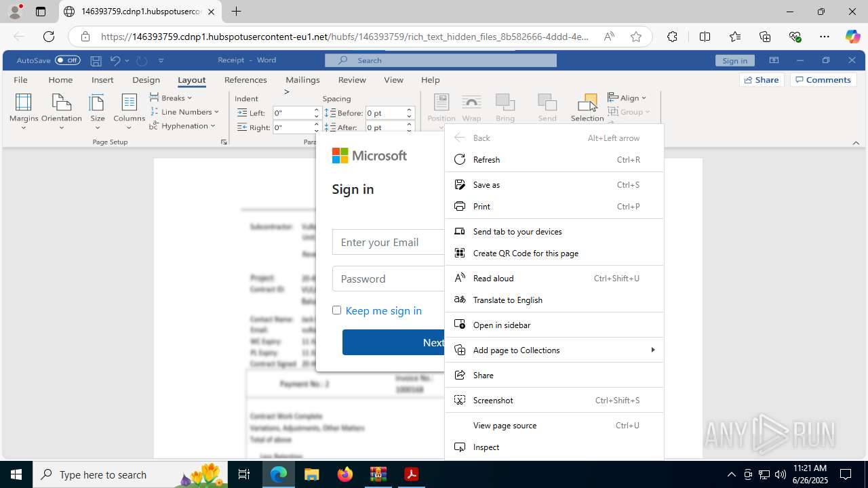Click the Word Sign in button
The image size is (868, 488).
(x=734, y=60)
